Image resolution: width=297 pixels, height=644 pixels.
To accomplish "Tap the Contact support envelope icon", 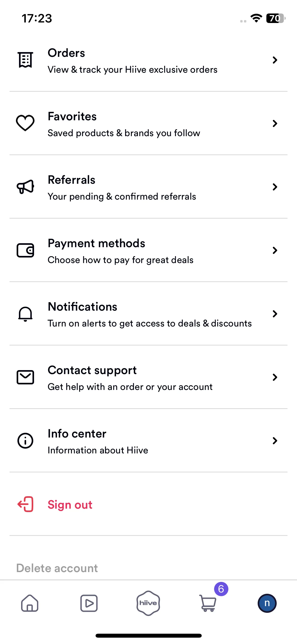I will click(x=25, y=377).
